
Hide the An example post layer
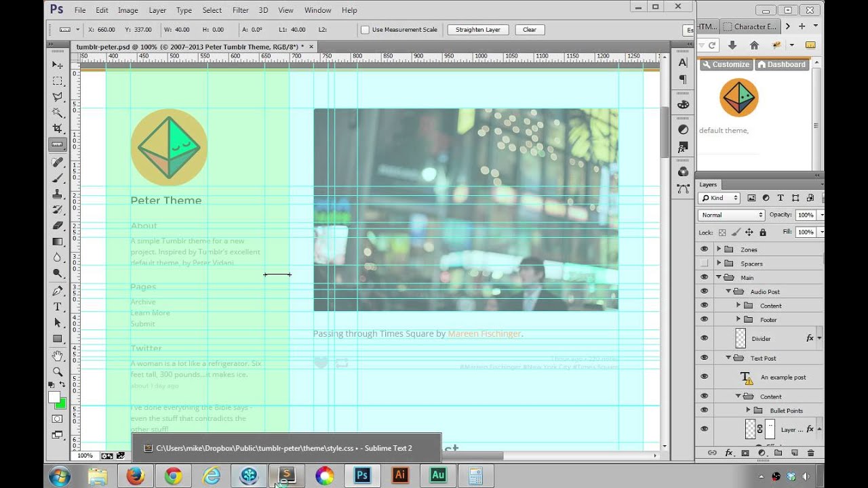pyautogui.click(x=704, y=377)
